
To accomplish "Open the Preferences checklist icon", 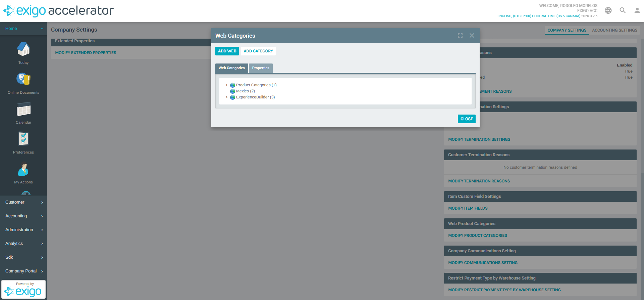I will coord(23,139).
